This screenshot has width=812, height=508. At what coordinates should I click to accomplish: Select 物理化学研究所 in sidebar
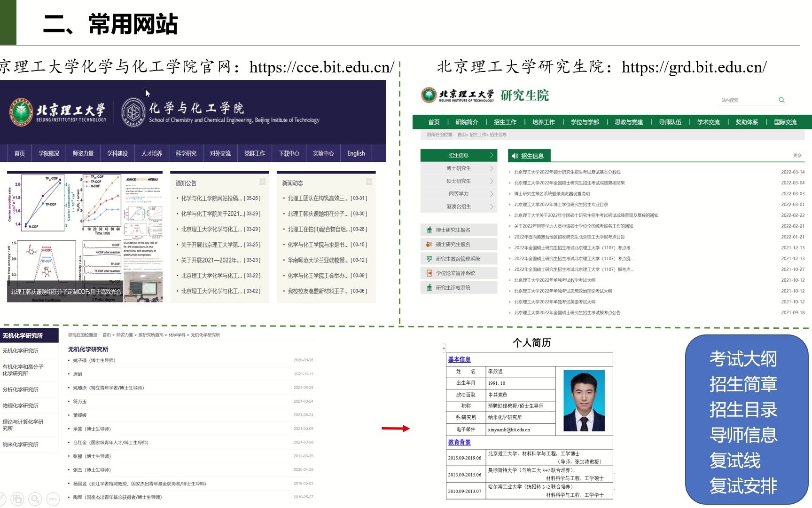point(21,405)
